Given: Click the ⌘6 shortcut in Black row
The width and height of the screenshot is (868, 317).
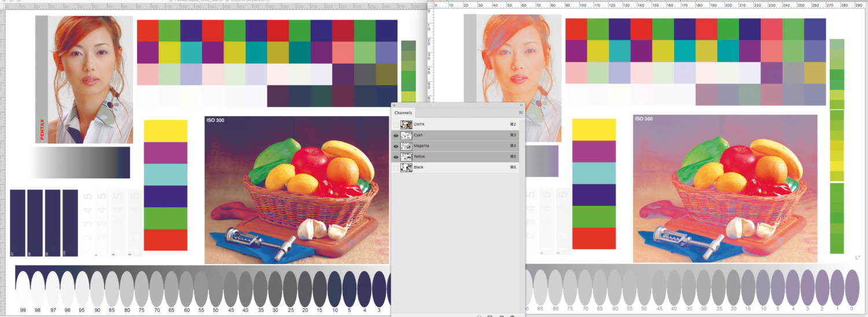Looking at the screenshot, I should (x=513, y=167).
